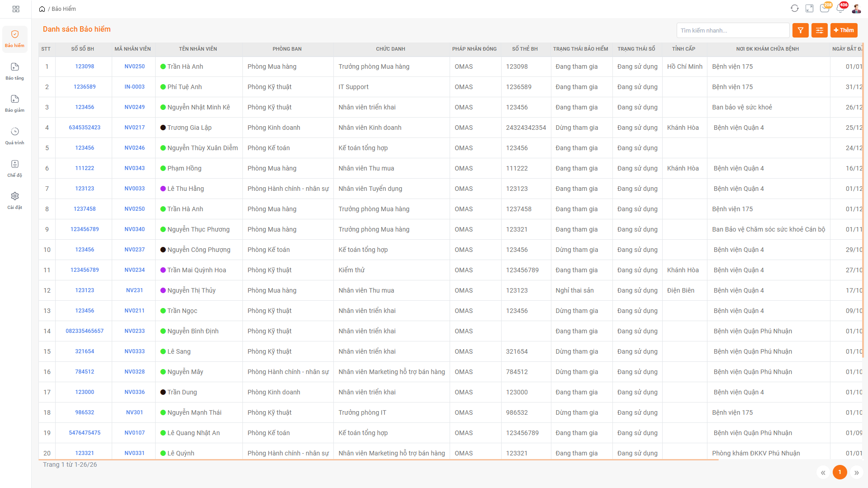Open insurance book number 6345352423
Viewport: 868px width, 488px height.
(85, 128)
